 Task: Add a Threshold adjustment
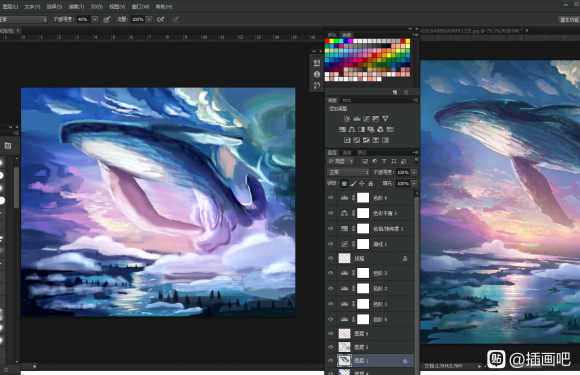click(366, 140)
